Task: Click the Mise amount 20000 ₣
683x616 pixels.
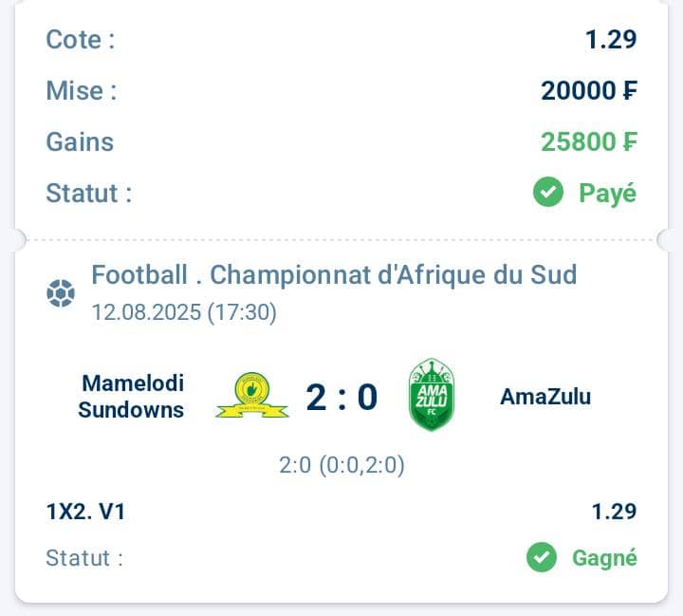Action: click(x=589, y=91)
